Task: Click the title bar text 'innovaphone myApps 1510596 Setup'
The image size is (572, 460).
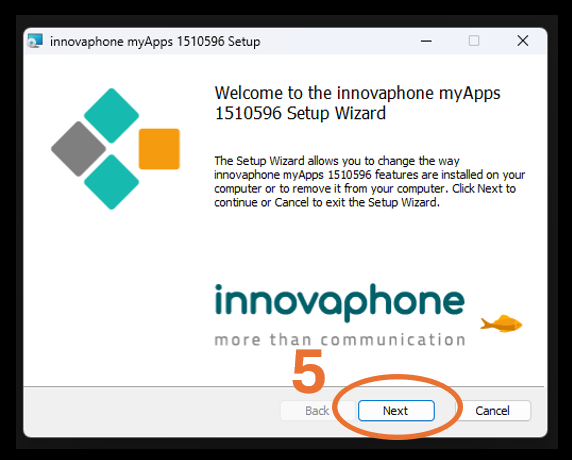Action: (155, 41)
